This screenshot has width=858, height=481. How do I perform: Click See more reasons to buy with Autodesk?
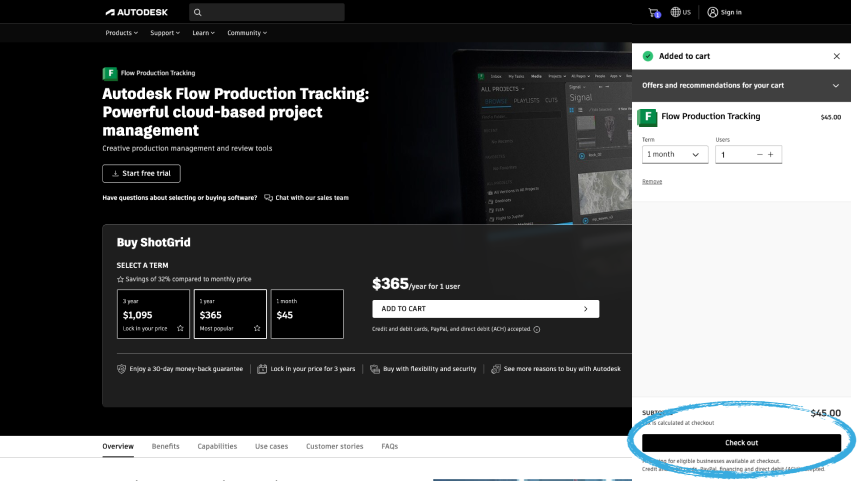(562, 369)
